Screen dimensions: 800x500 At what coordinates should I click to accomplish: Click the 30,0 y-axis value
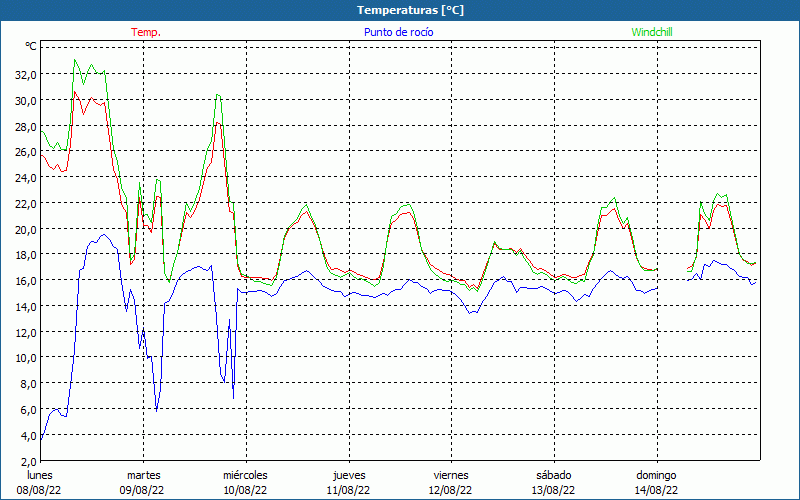tap(26, 101)
